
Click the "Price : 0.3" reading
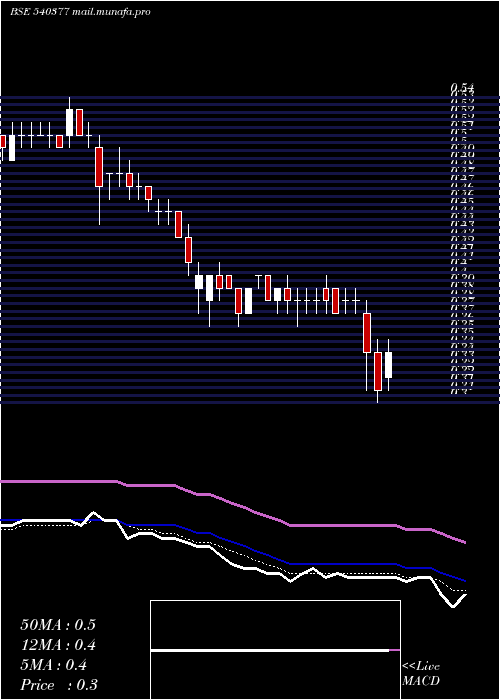59,685
